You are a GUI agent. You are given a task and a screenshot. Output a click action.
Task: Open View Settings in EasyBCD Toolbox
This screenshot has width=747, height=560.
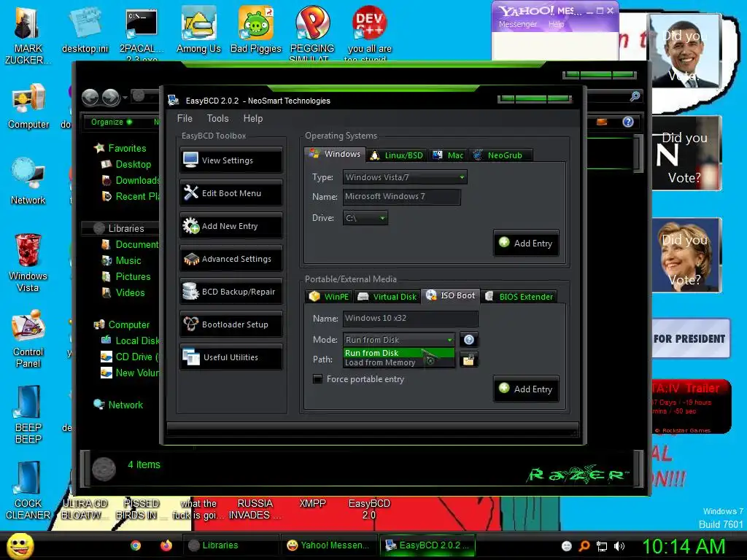coord(231,160)
